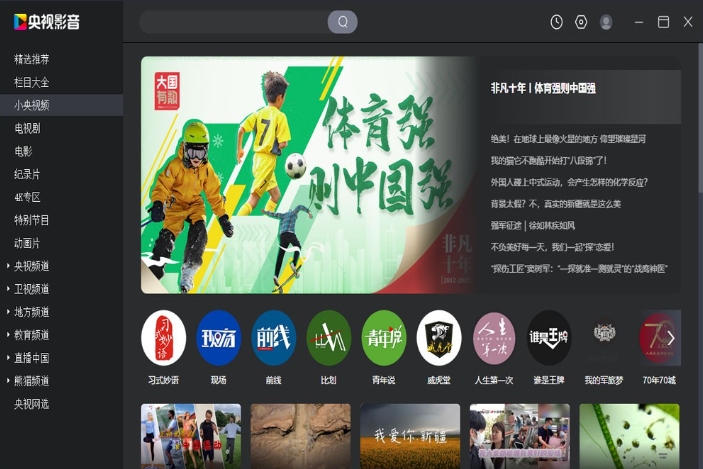Image resolution: width=703 pixels, height=469 pixels.
Task: Expand the 教育频道 tree arrow
Action: click(8, 334)
